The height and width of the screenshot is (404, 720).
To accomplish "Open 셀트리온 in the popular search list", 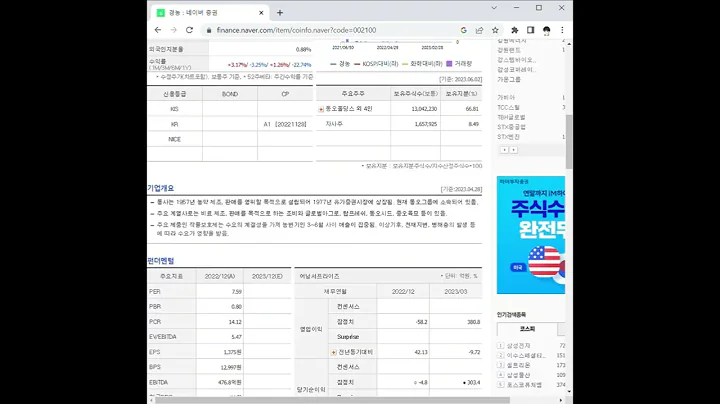I will pos(518,365).
